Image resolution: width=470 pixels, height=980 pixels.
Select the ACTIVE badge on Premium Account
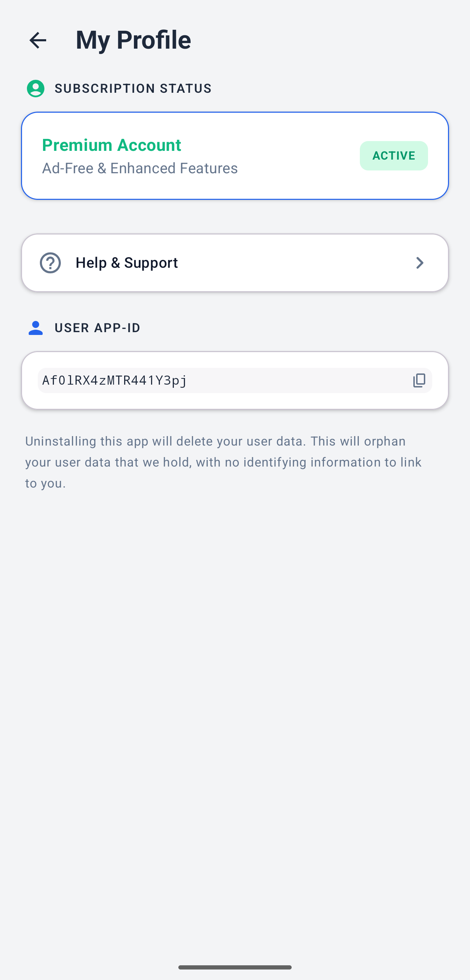393,155
